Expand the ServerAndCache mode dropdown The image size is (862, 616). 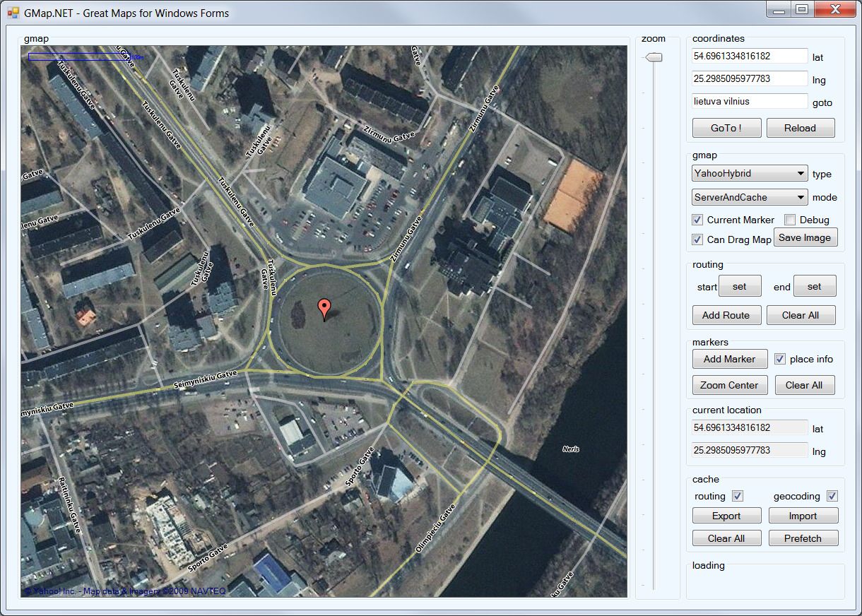pos(750,197)
